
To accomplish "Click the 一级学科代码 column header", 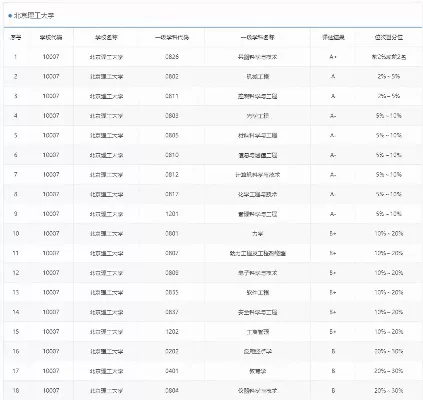I will 172,37.
